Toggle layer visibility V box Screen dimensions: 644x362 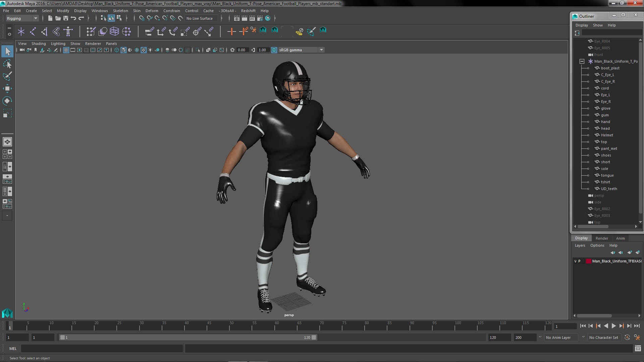coord(576,261)
